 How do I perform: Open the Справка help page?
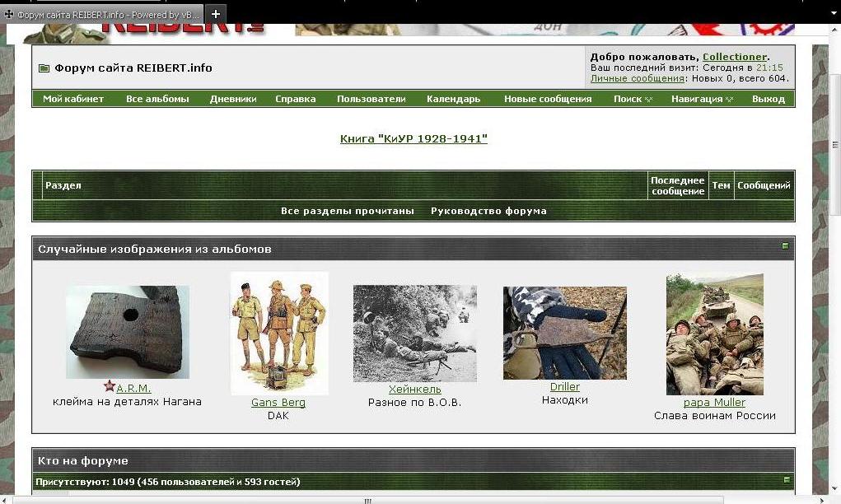click(296, 99)
